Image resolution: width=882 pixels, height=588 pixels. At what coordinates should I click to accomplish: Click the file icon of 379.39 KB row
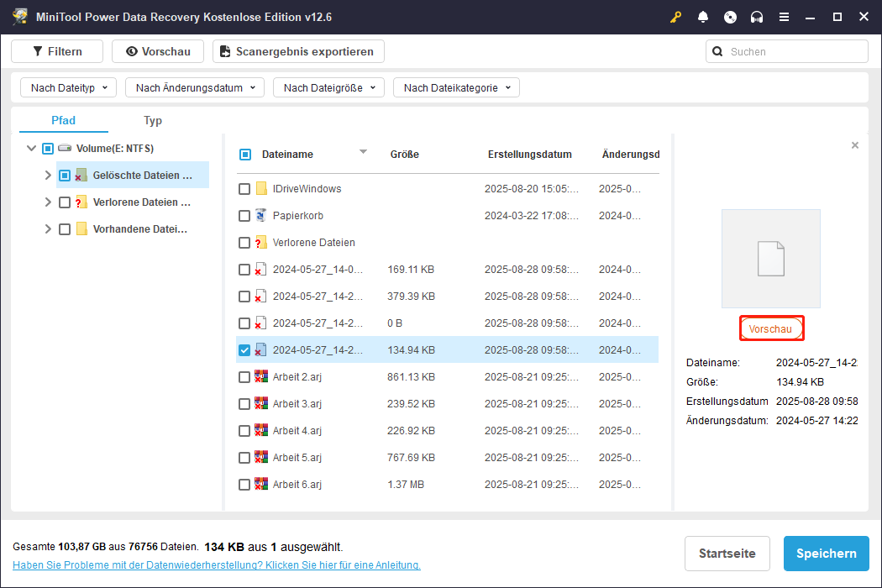coord(260,297)
